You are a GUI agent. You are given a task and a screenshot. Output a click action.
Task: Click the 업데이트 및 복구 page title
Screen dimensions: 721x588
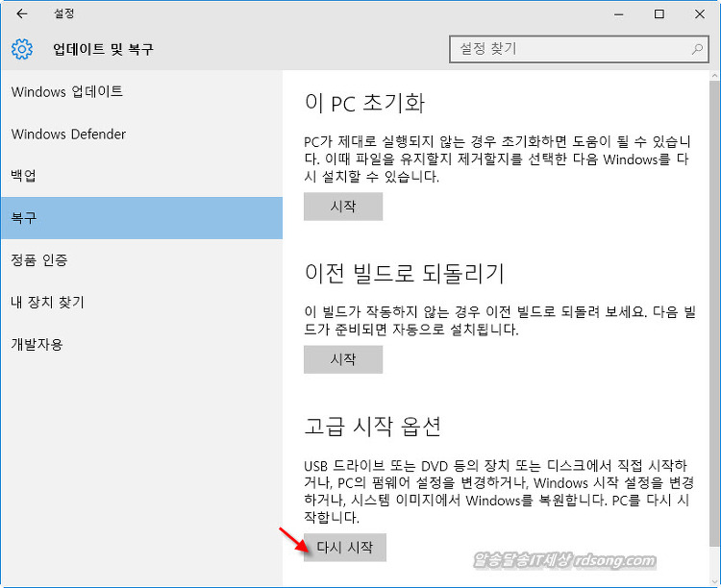tap(103, 49)
